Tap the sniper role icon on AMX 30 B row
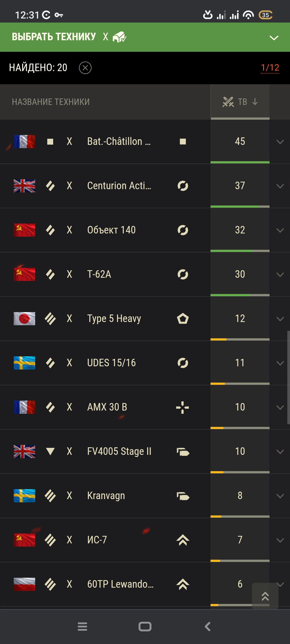290x644 pixels. tap(183, 407)
